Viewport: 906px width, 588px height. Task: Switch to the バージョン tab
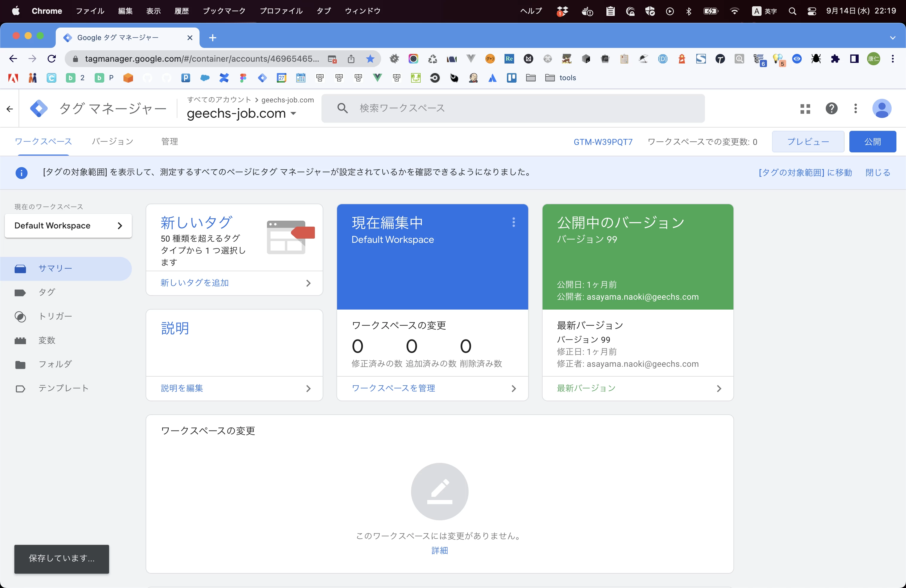point(113,142)
